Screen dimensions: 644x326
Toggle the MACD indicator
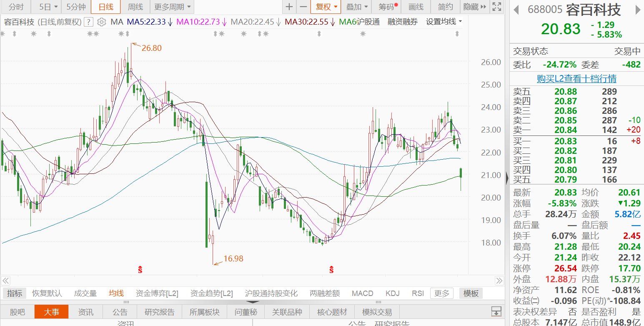pos(362,293)
